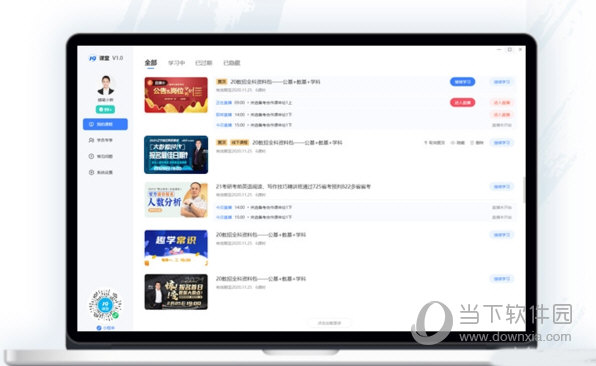Maximize the 课堂 application window
Image resolution: width=596 pixels, height=366 pixels.
510,50
